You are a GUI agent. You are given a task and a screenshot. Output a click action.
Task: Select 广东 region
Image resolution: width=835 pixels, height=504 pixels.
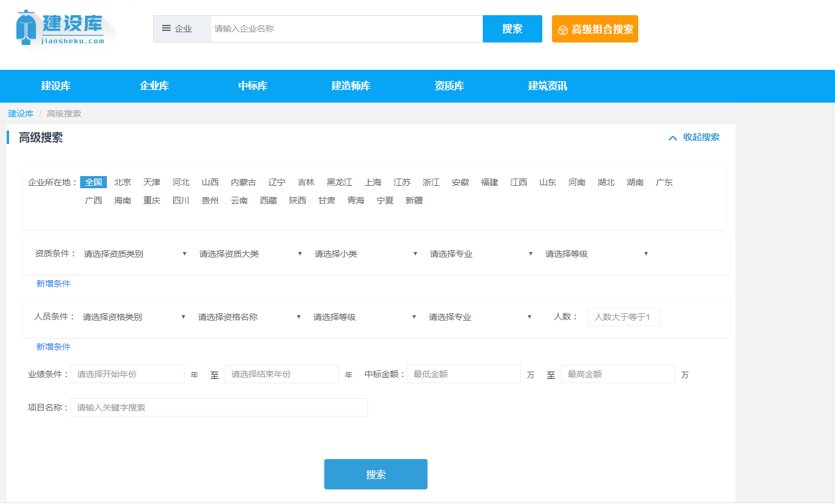point(664,182)
